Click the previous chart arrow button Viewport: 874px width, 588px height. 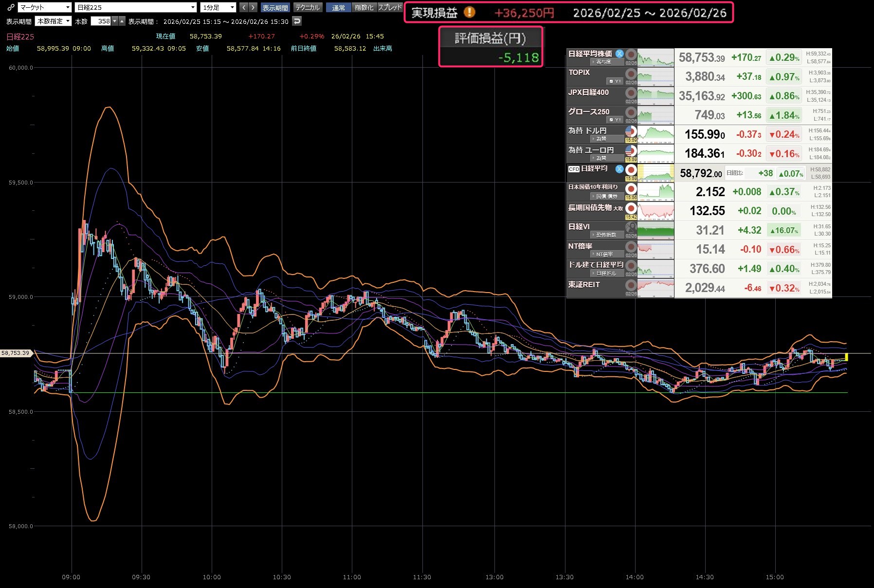coord(244,7)
